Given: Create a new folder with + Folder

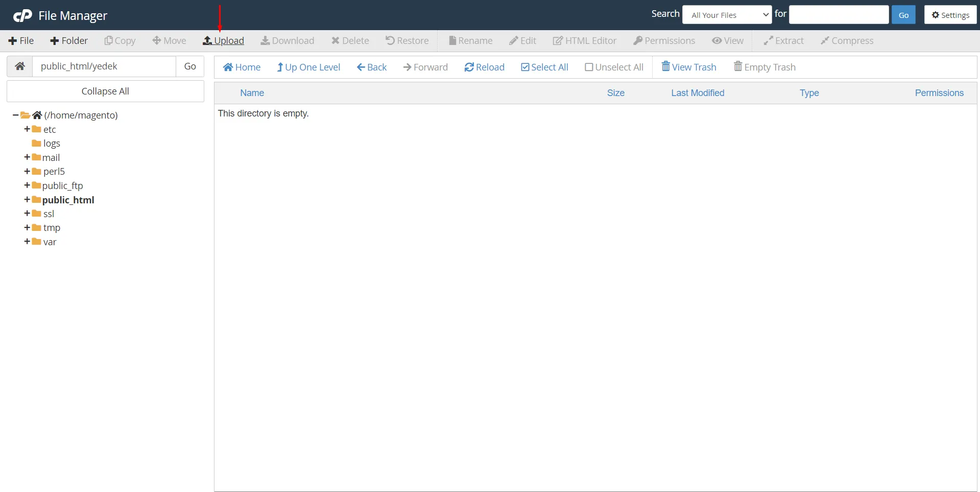Looking at the screenshot, I should 69,41.
